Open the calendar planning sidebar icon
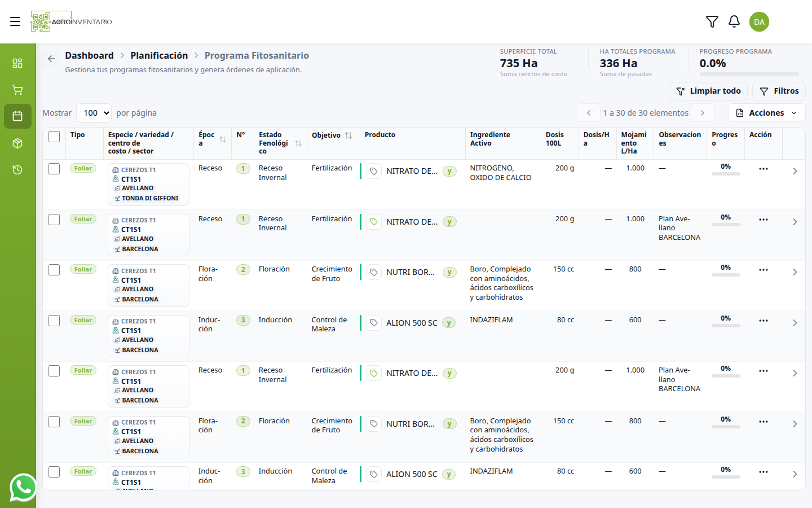Viewport: 812px width, 508px height. click(17, 116)
